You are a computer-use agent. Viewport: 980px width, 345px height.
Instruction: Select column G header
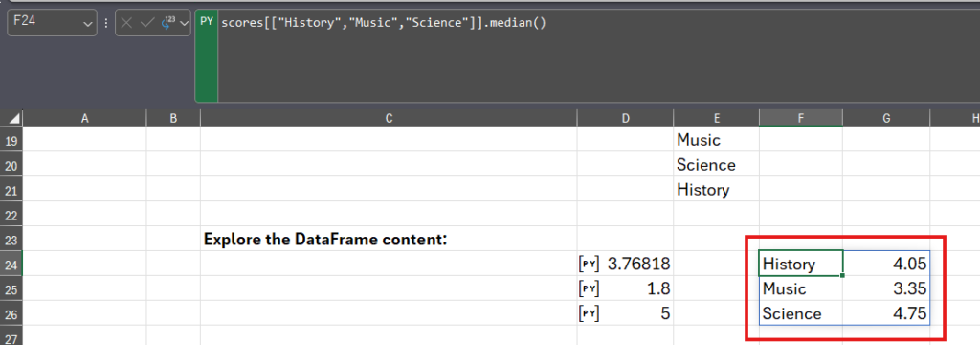point(885,118)
